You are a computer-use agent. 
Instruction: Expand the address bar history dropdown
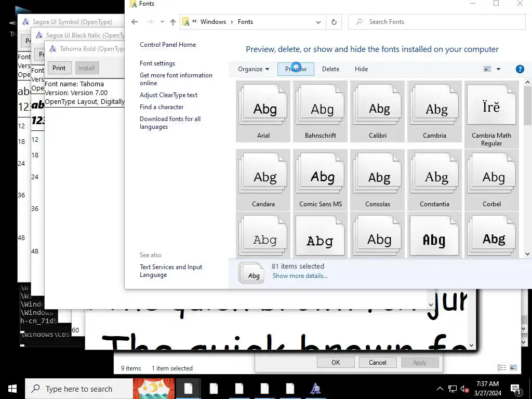point(318,22)
